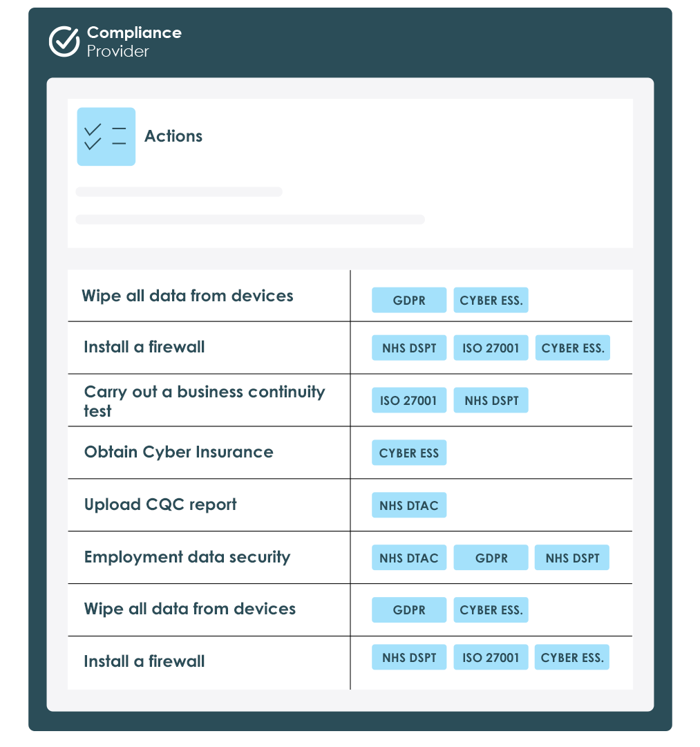Select the Actions heading text
The image size is (700, 747).
click(173, 136)
